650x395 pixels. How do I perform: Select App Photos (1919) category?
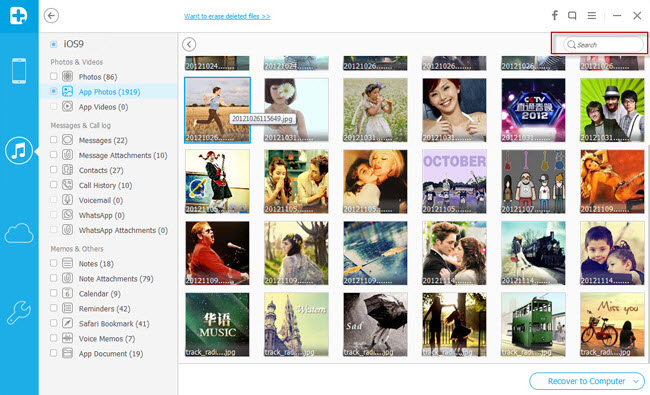coord(109,92)
